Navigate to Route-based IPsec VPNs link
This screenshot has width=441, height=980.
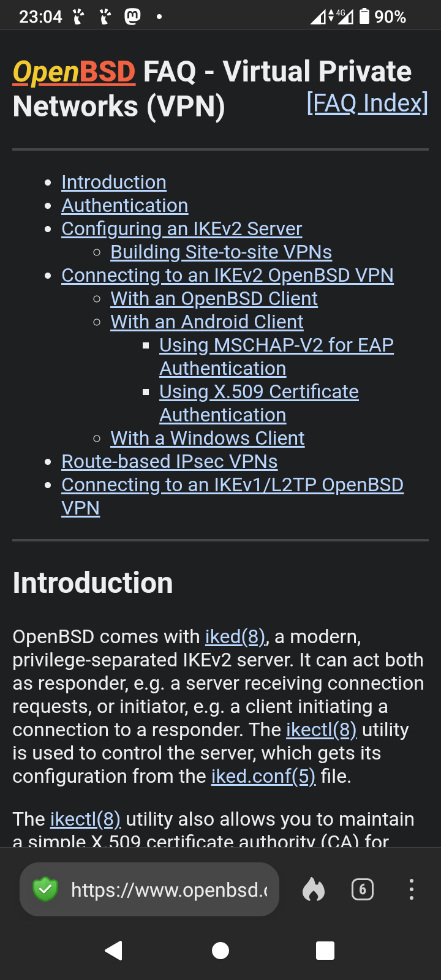pyautogui.click(x=170, y=461)
